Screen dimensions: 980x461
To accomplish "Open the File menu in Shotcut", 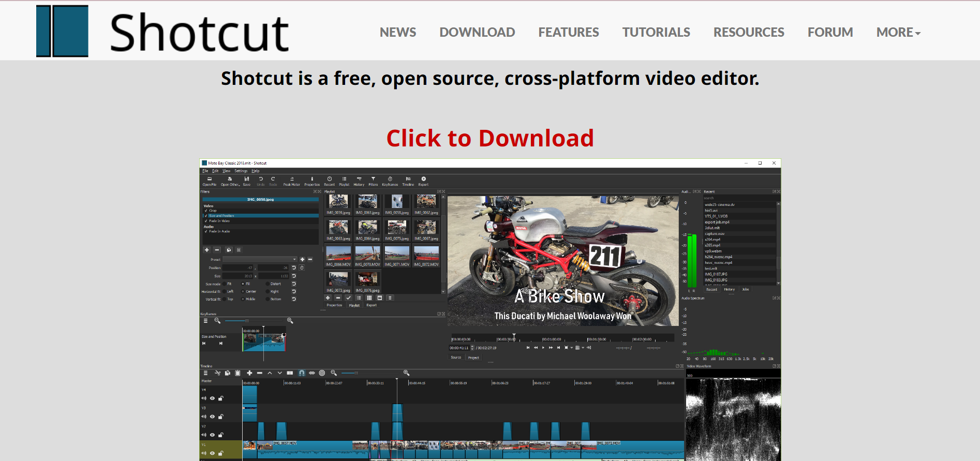I will click(x=205, y=171).
